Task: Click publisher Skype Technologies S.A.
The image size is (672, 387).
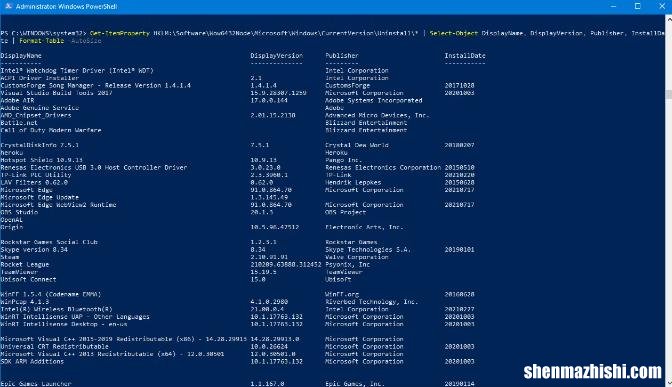Action: click(x=368, y=250)
